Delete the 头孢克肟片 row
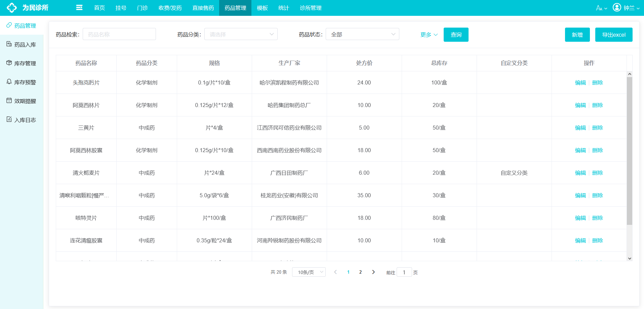The height and width of the screenshot is (309, 644). [x=598, y=82]
